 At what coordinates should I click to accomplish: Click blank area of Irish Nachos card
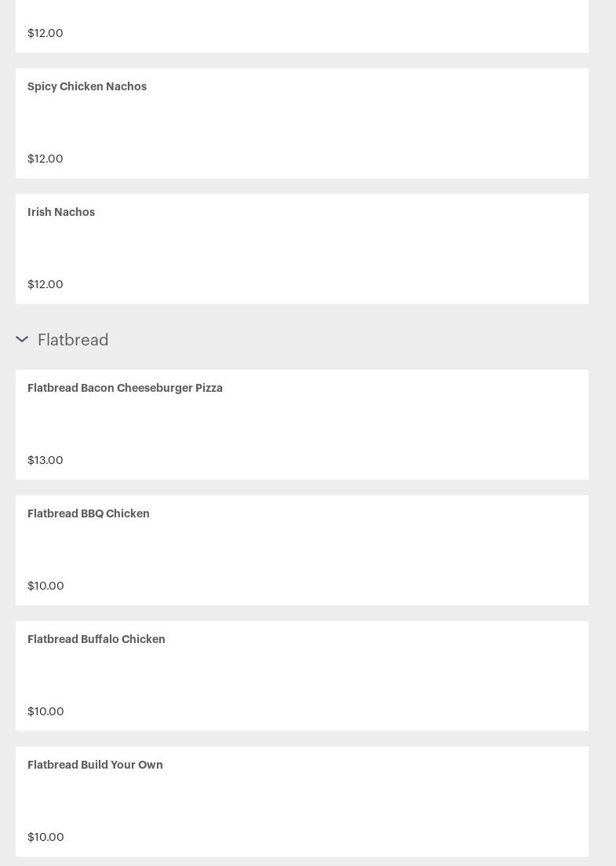331,249
